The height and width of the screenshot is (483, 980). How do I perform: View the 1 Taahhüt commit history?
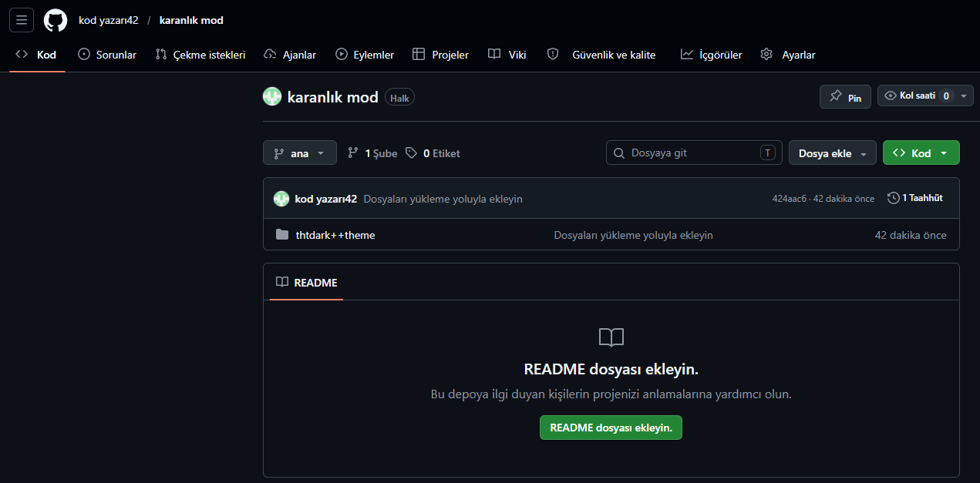point(915,198)
